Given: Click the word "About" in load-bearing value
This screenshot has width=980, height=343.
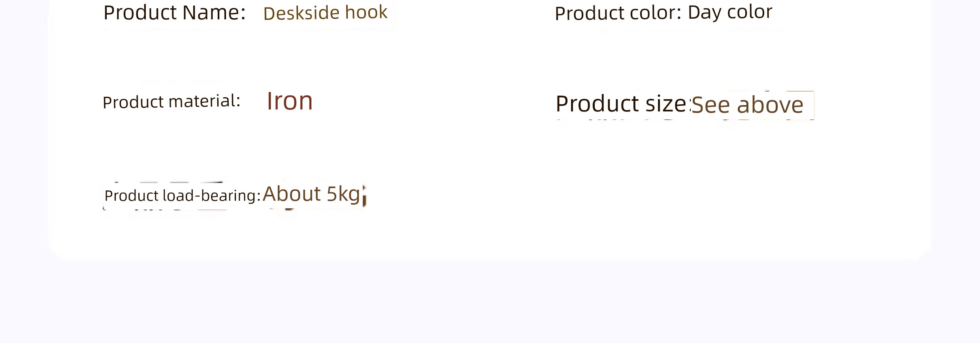Looking at the screenshot, I should 292,194.
